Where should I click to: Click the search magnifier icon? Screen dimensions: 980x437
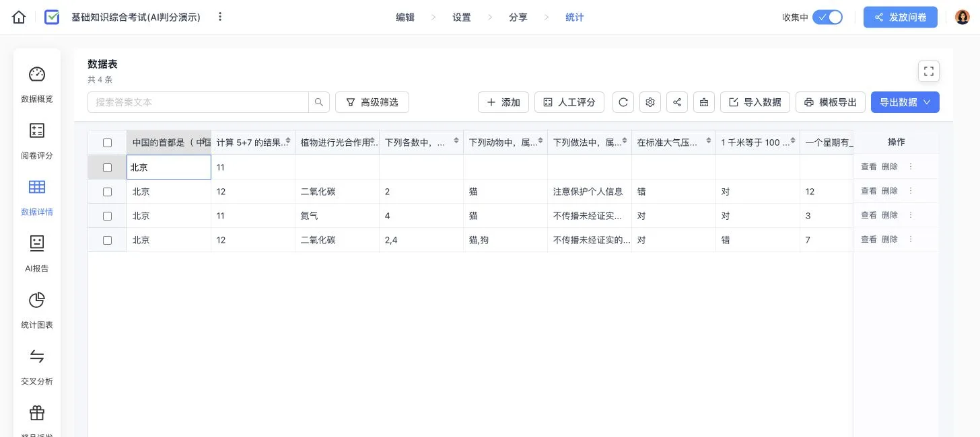[x=319, y=102]
